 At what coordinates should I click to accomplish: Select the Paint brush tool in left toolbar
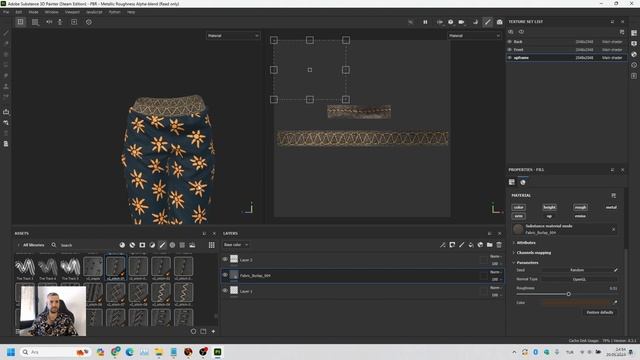tap(6, 33)
